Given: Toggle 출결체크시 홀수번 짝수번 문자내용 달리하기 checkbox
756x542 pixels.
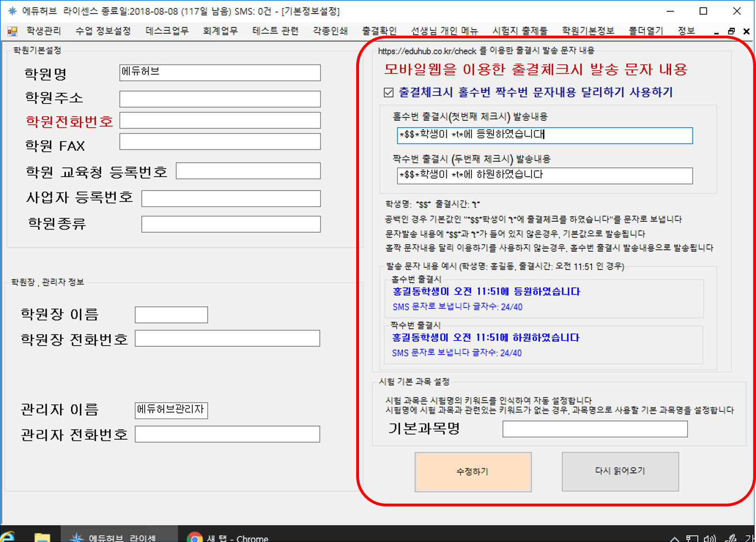Looking at the screenshot, I should click(x=388, y=92).
